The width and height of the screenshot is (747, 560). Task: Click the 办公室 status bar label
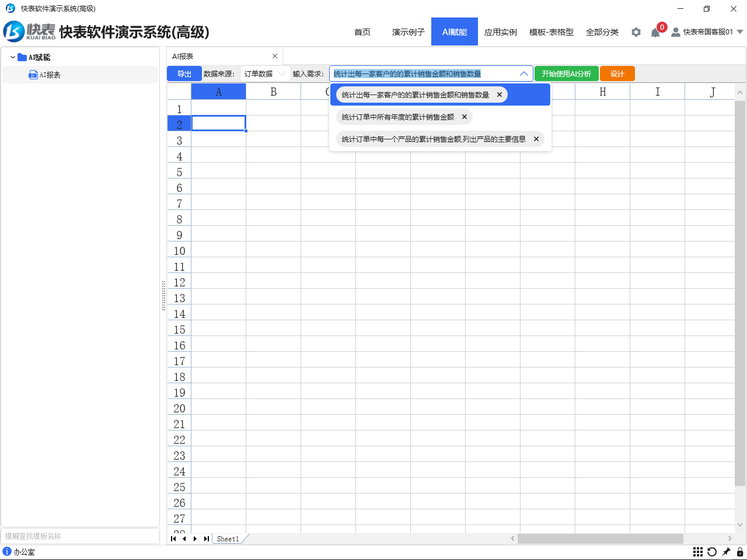(x=24, y=552)
